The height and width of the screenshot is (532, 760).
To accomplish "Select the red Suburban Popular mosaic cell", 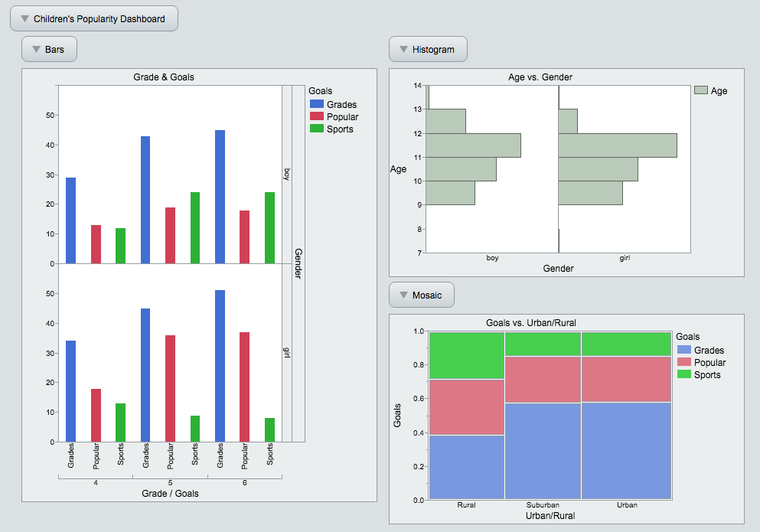I will click(x=543, y=379).
